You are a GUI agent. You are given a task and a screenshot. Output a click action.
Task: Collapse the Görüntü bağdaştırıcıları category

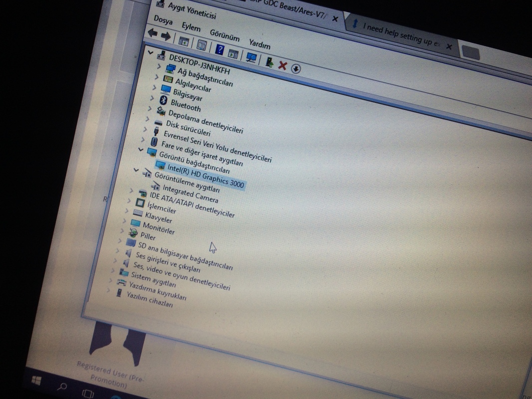click(140, 149)
